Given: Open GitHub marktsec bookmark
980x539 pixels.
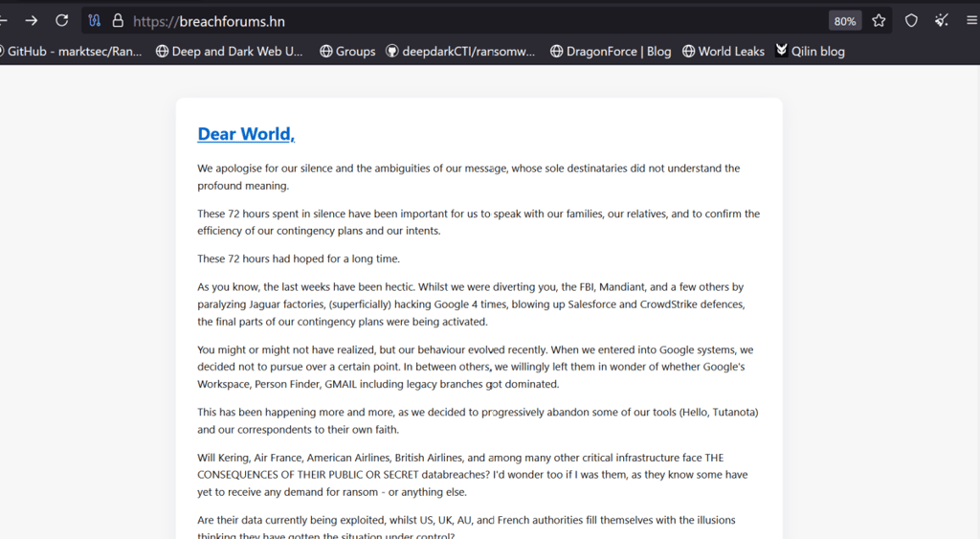Looking at the screenshot, I should (x=71, y=52).
